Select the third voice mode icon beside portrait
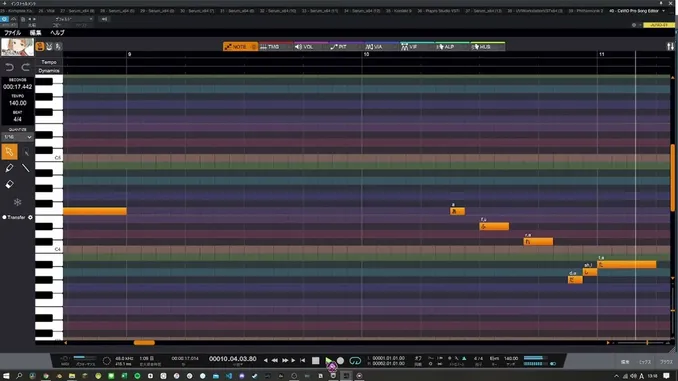The height and width of the screenshot is (381, 678). (58, 46)
